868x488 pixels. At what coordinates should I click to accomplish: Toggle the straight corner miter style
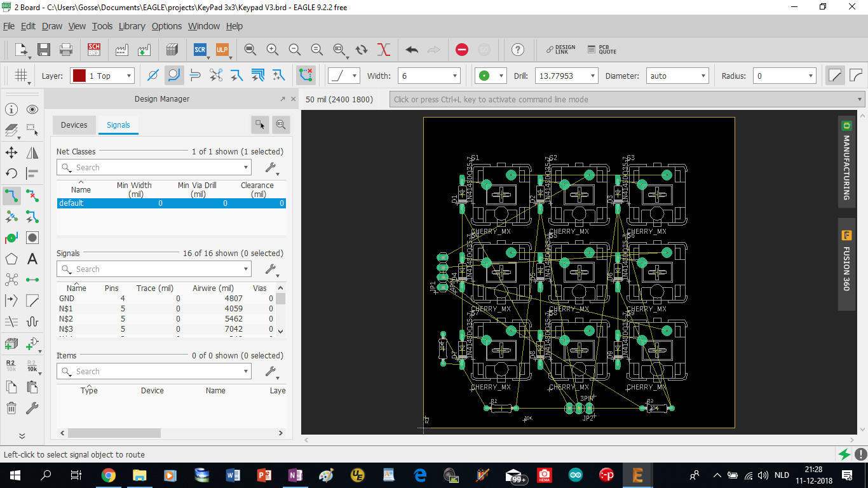834,76
